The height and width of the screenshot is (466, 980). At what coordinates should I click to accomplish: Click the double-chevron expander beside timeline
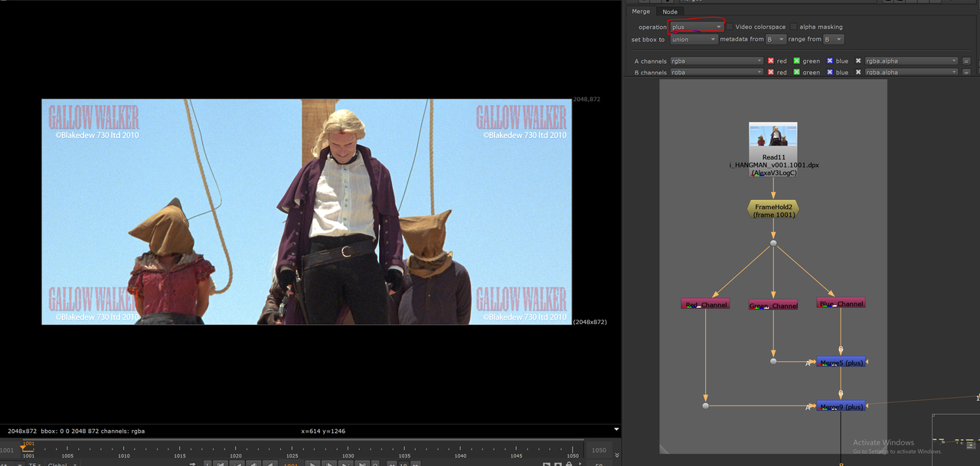coord(617,455)
